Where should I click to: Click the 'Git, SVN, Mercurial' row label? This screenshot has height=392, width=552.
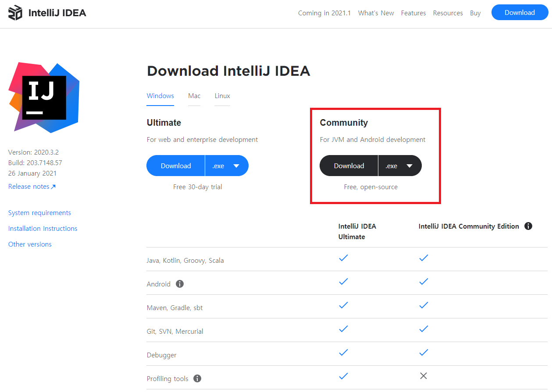175,332
